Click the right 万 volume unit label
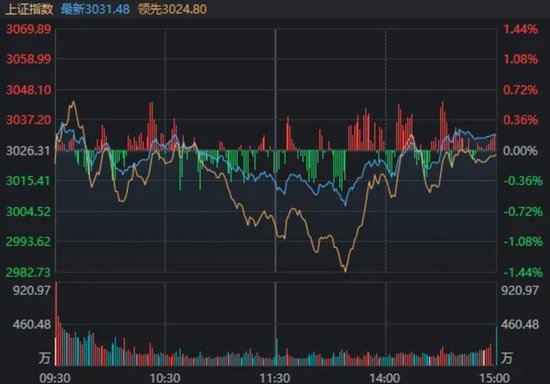Screen dimensions: 550x384 click(x=507, y=358)
